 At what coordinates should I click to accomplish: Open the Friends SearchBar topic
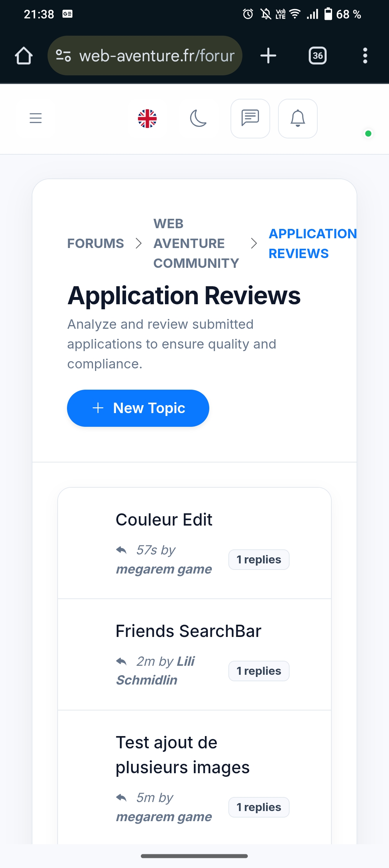click(x=188, y=631)
